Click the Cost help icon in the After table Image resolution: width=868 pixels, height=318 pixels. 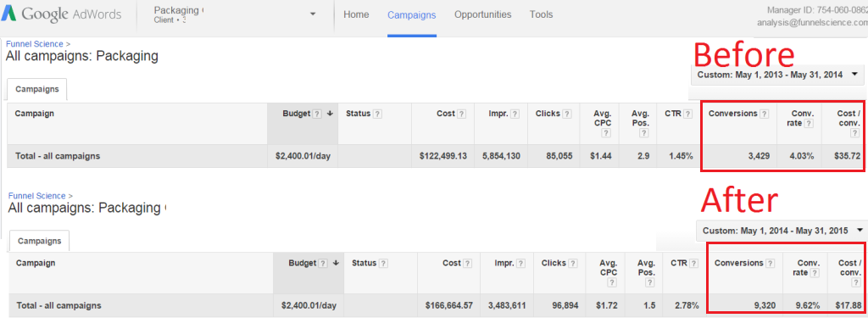468,263
